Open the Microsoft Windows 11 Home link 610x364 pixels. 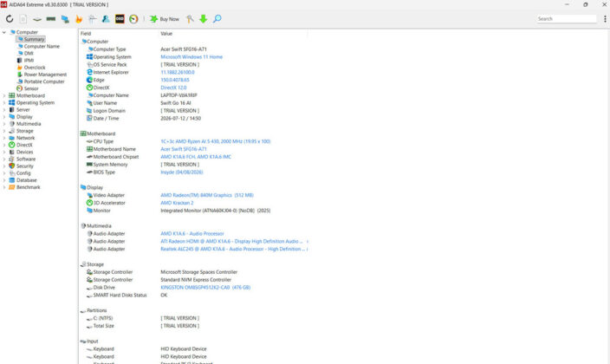point(191,57)
